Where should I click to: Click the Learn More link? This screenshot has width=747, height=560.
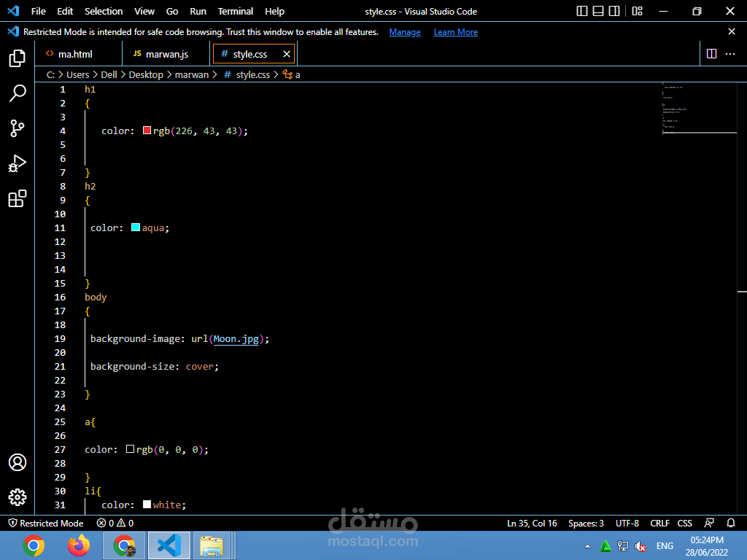[x=455, y=32]
